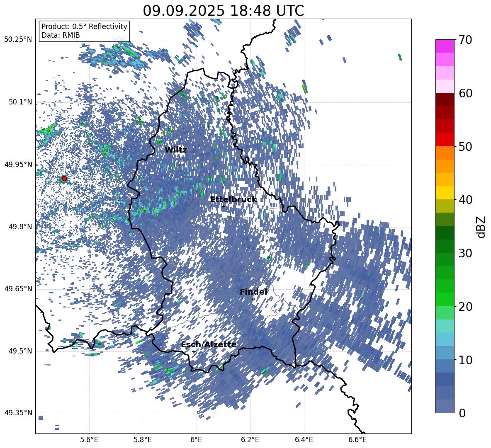Click the yellow colorbar segment near 40
Screen dimensions: 491x448
click(x=445, y=193)
